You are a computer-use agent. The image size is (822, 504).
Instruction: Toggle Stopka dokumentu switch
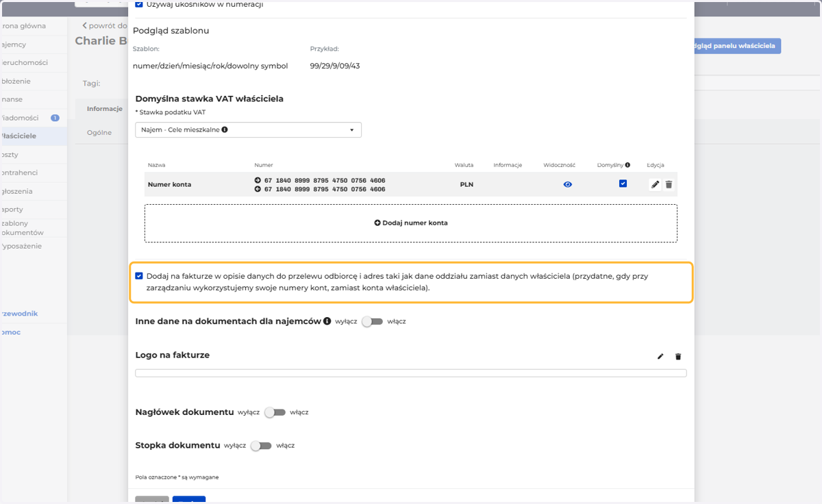[x=261, y=445]
